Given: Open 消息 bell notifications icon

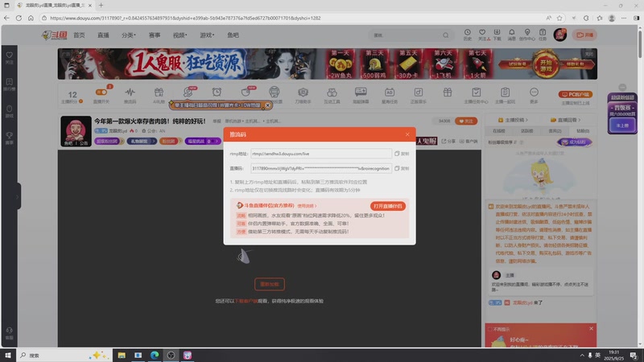Looking at the screenshot, I should click(512, 35).
